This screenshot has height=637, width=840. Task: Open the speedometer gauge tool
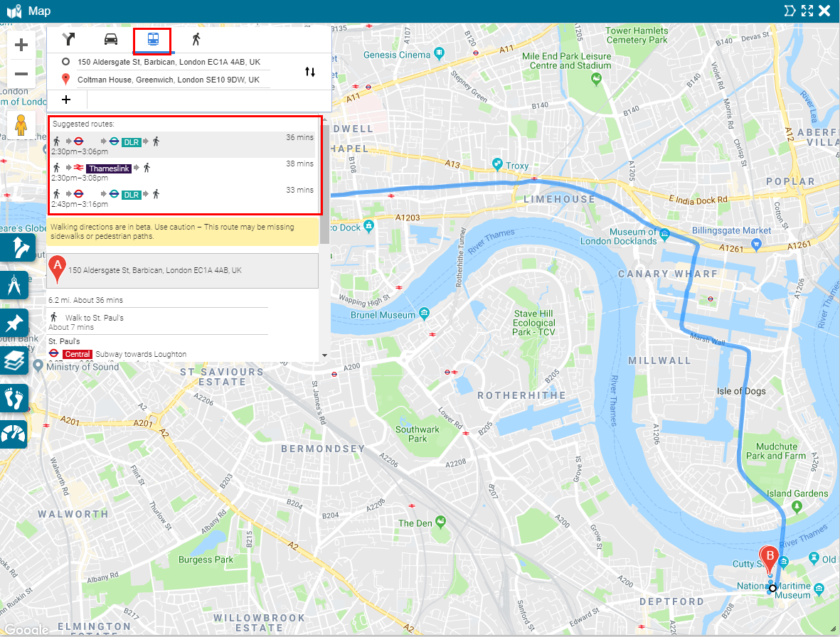pos(15,435)
